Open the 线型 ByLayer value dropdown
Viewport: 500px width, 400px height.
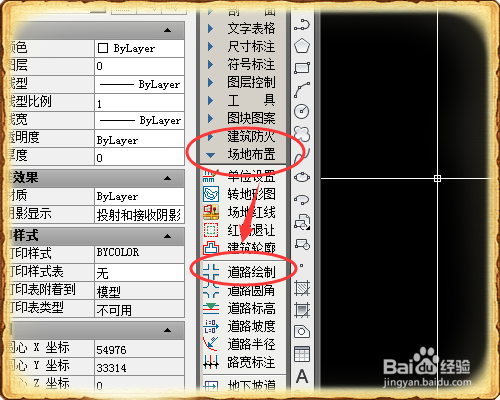[x=139, y=84]
